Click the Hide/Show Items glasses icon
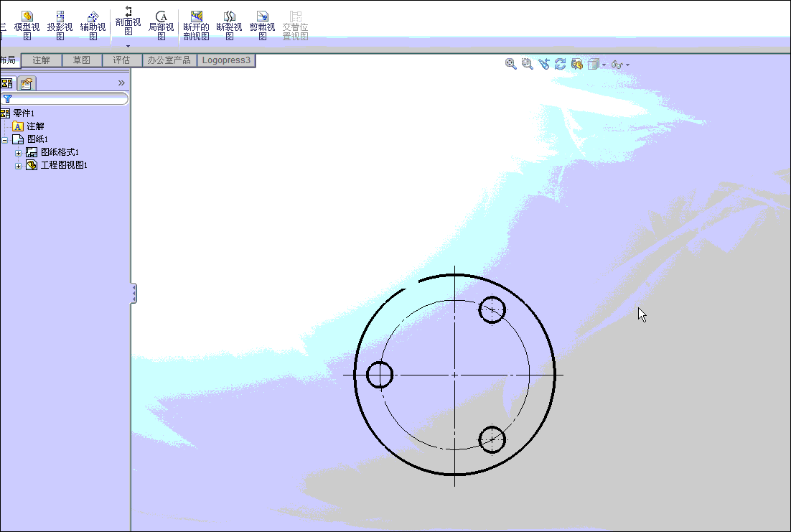791x532 pixels. point(617,65)
